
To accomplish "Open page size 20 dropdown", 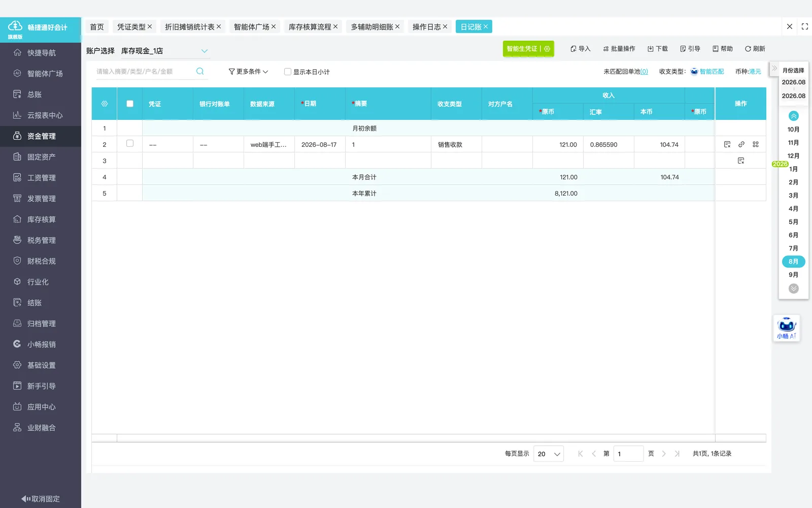I will click(549, 454).
